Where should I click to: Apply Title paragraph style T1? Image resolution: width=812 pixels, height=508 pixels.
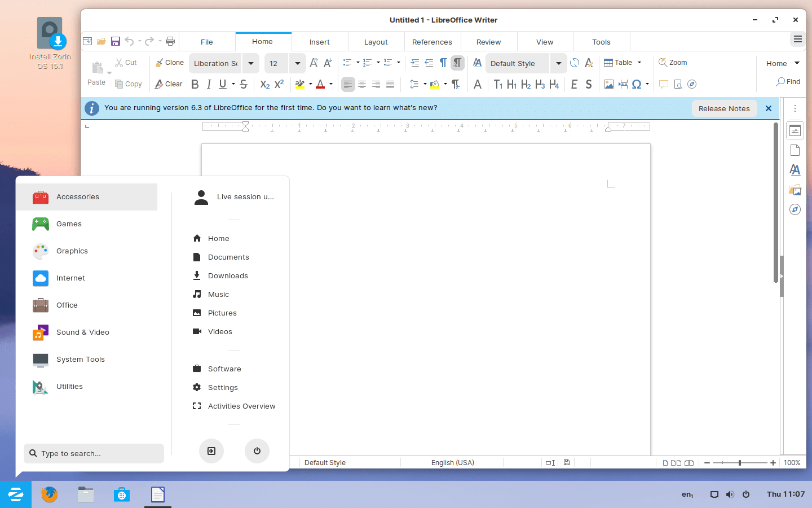pyautogui.click(x=498, y=84)
